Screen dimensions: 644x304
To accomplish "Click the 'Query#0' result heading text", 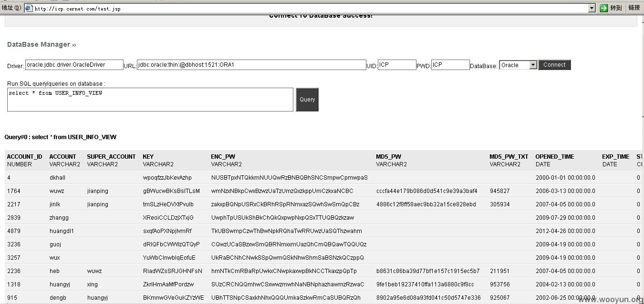I will (x=61, y=137).
